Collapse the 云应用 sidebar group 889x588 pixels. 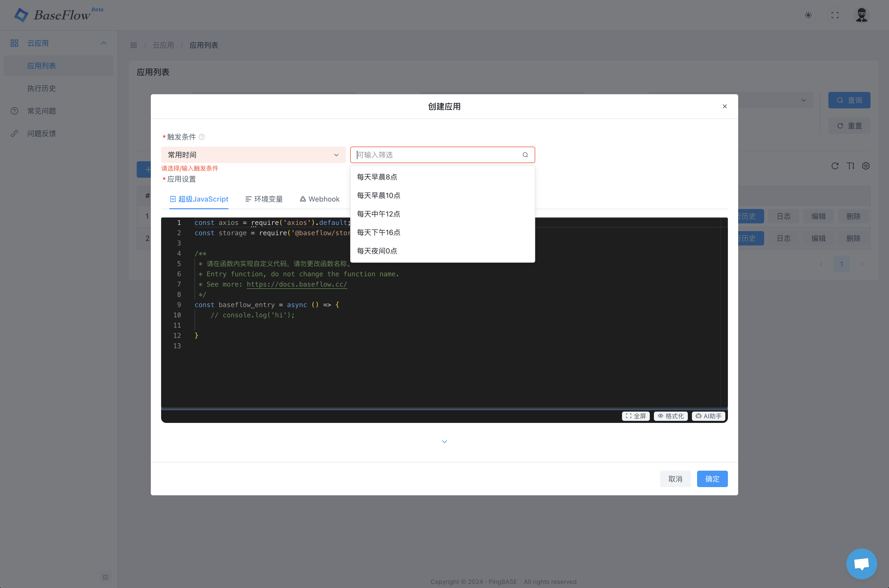coord(104,43)
